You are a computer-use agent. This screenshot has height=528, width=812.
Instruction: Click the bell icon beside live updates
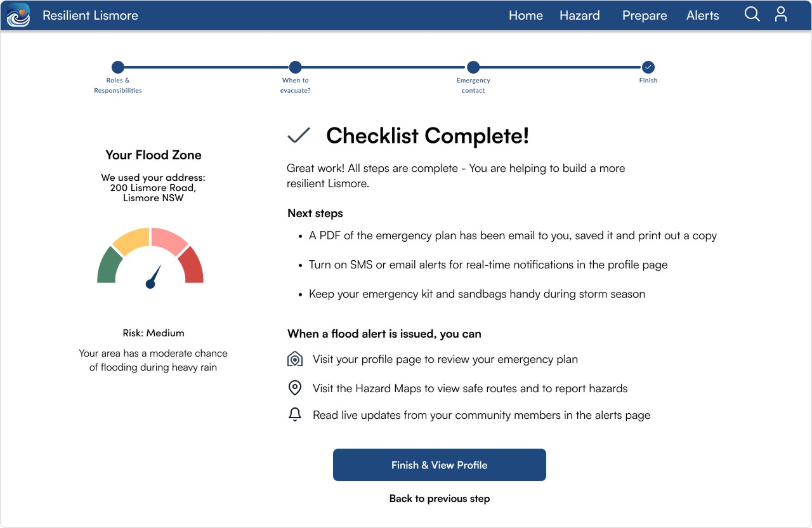(295, 415)
